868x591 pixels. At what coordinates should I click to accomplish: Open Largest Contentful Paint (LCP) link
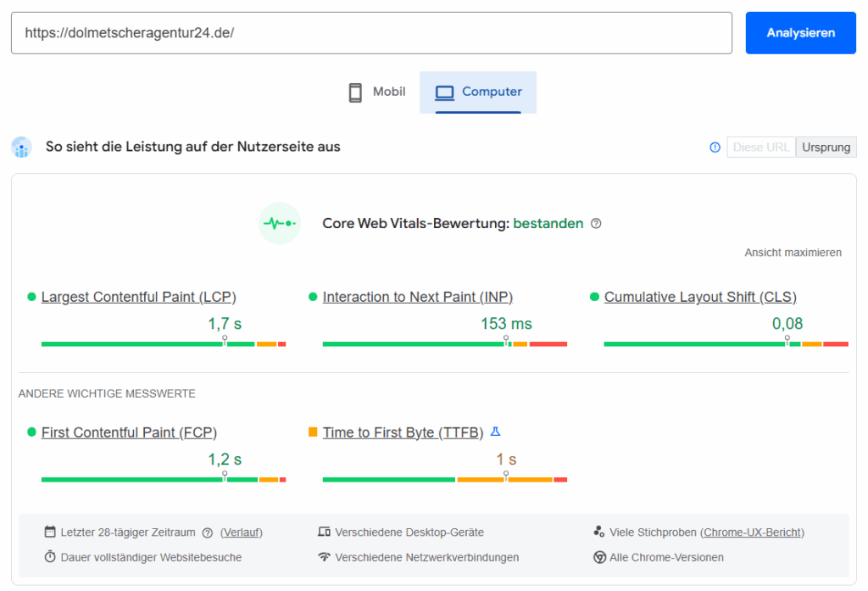[x=138, y=297]
